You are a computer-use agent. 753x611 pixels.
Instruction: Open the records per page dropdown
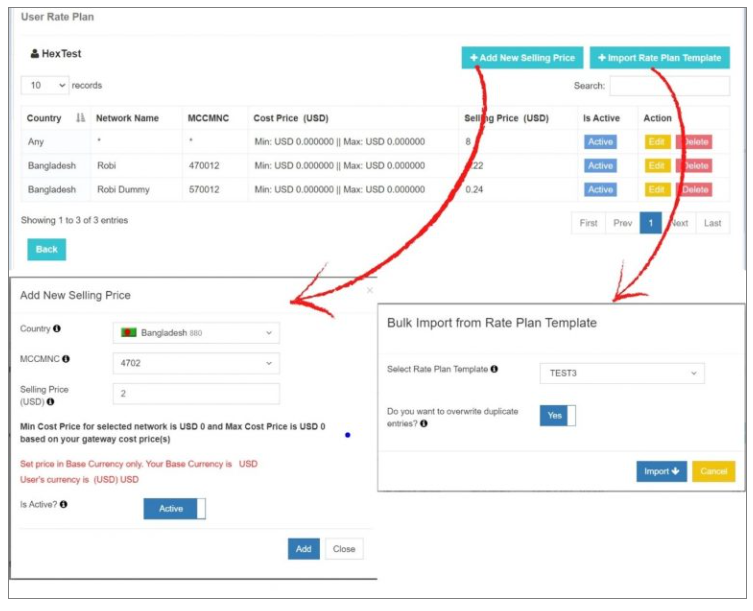[45, 85]
